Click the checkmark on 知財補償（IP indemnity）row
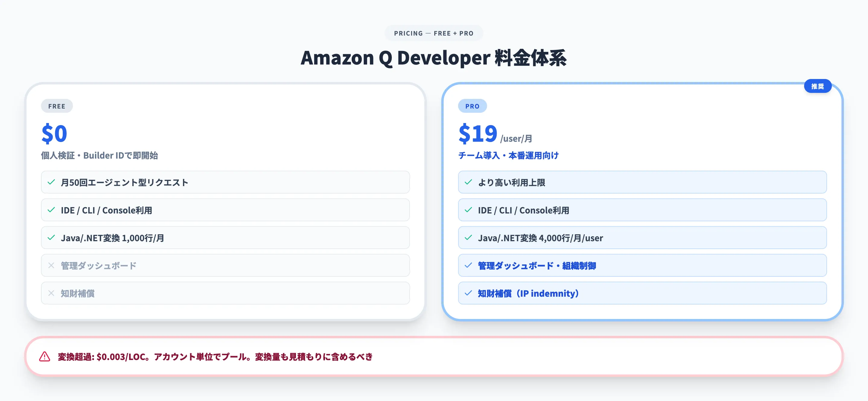This screenshot has width=868, height=401. pyautogui.click(x=468, y=293)
